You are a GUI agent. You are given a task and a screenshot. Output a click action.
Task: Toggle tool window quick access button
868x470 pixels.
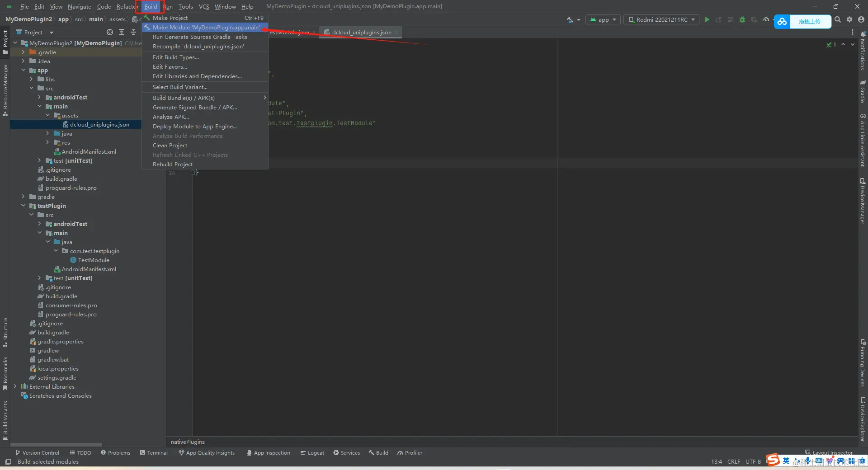click(x=8, y=462)
